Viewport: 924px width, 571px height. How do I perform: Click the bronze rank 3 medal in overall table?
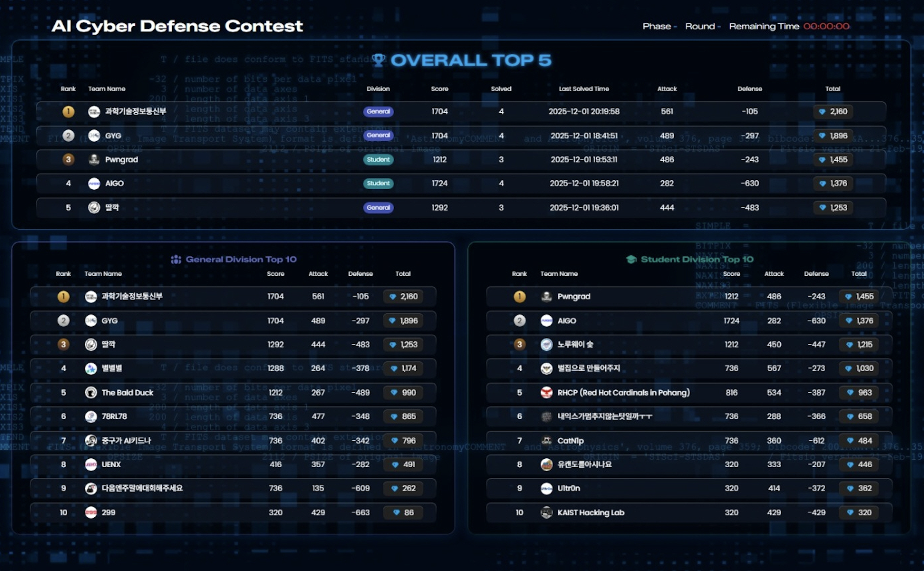[x=68, y=159]
